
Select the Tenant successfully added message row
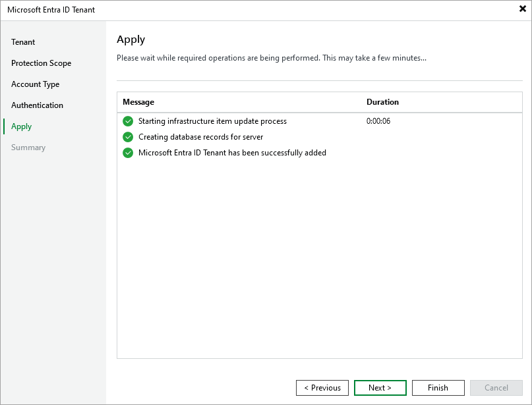pos(232,153)
